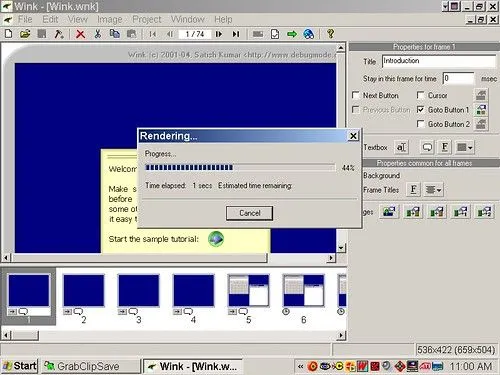Image resolution: width=500 pixels, height=375 pixels.
Task: Open the Windows Start menu
Action: coord(19,366)
